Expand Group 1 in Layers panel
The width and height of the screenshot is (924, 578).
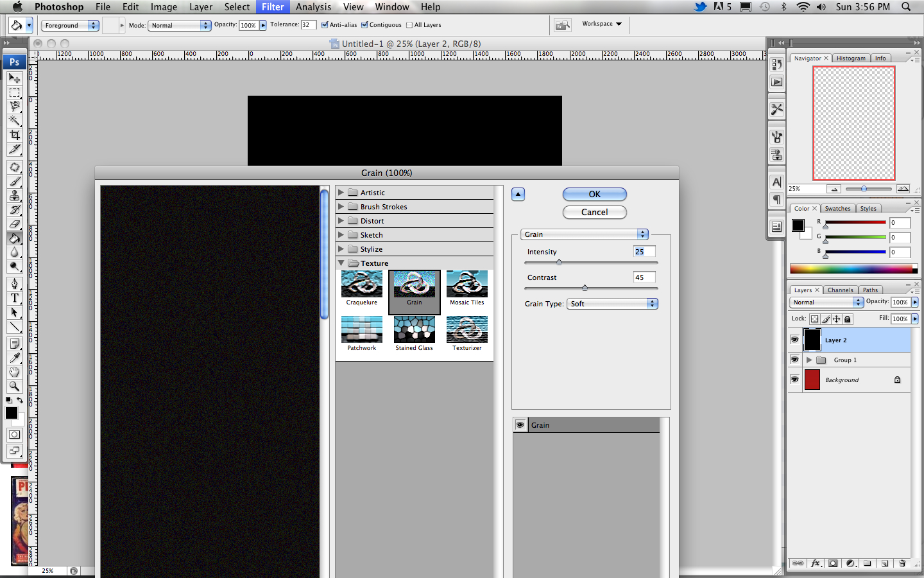point(809,360)
